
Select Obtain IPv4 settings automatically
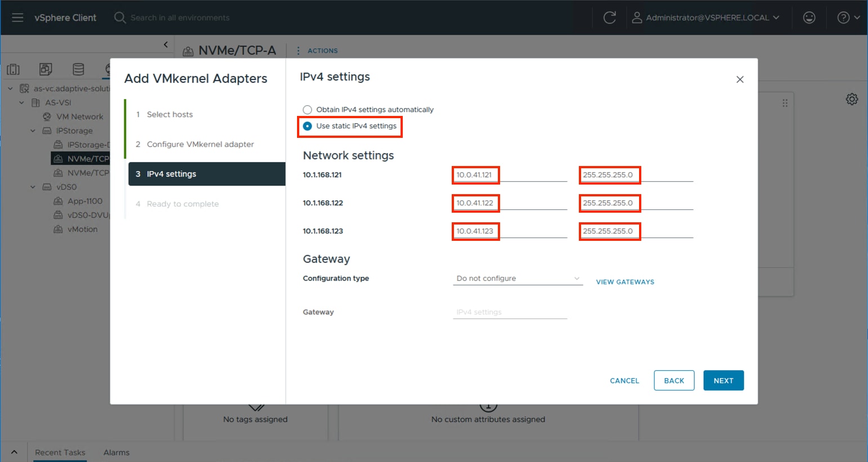coord(308,110)
